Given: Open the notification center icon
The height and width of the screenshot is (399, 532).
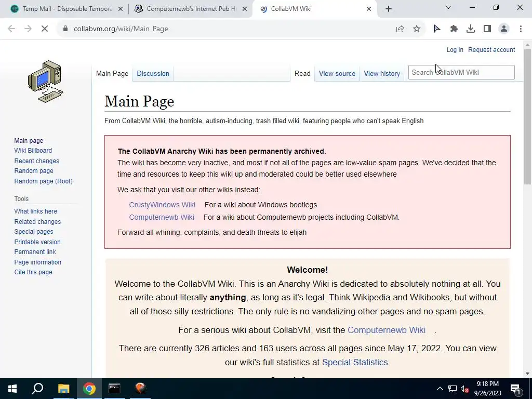Looking at the screenshot, I should tap(515, 389).
